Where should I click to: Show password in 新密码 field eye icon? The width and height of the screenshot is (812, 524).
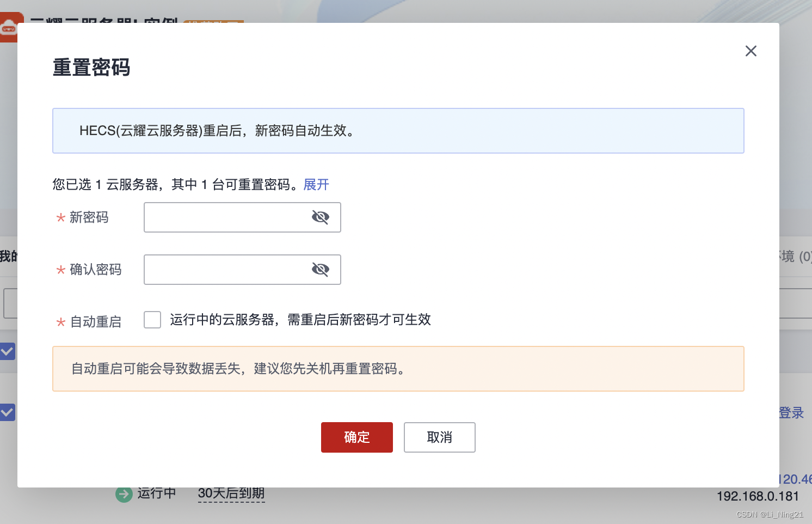[320, 217]
